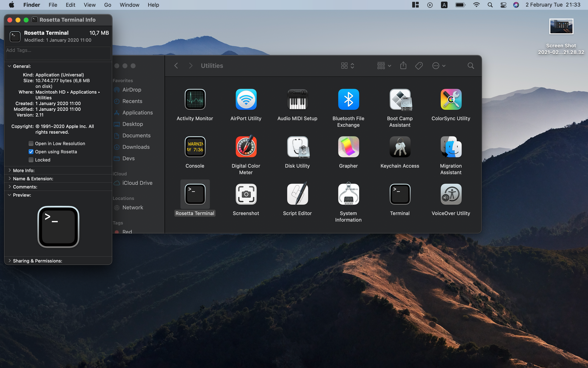Click the date and time in menu bar
Screen dimensions: 588x368
[553, 5]
